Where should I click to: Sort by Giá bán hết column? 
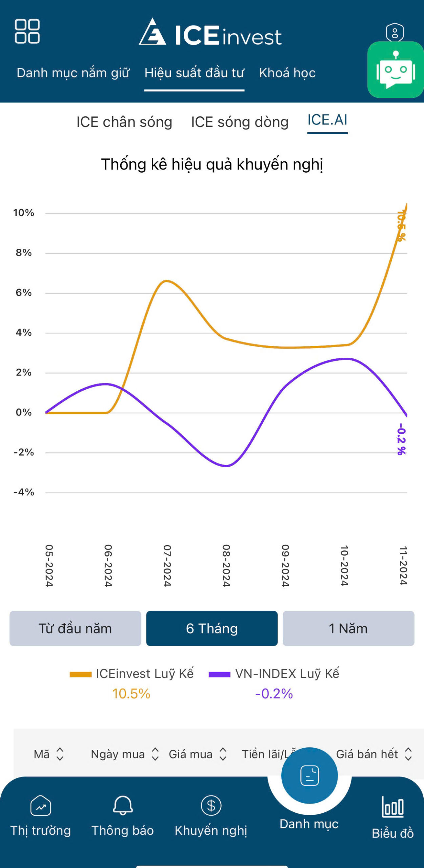click(x=408, y=754)
